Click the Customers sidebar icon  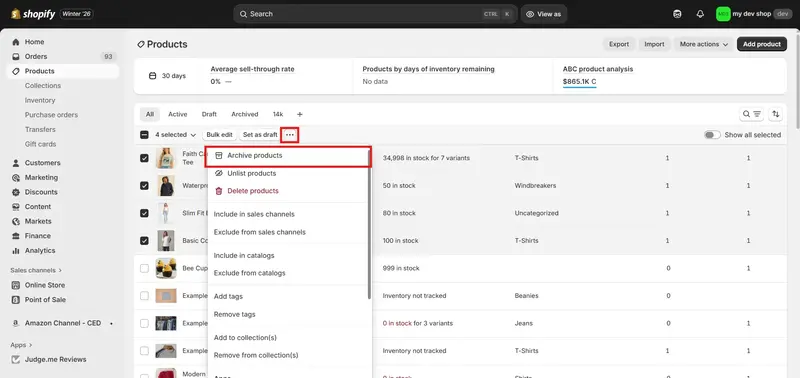point(16,163)
